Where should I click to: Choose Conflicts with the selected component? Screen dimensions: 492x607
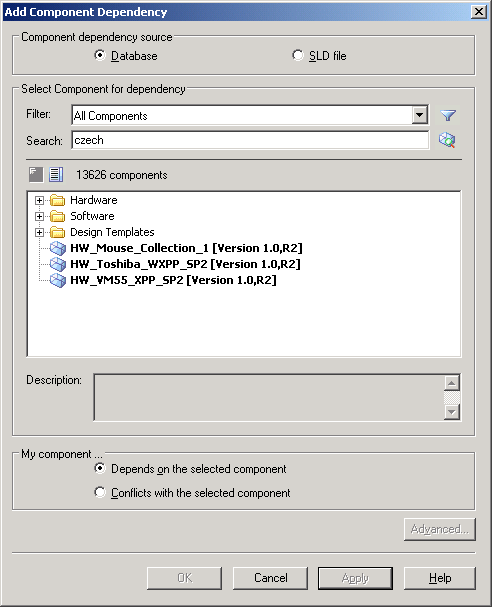[100, 492]
